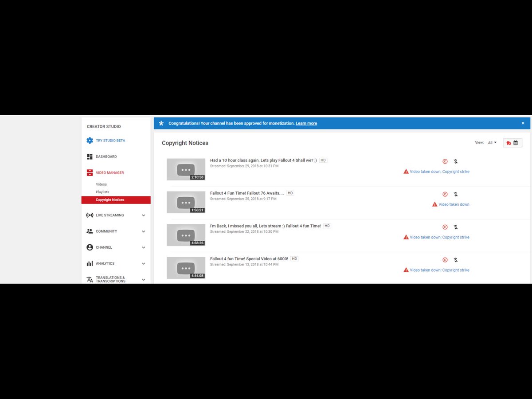Image resolution: width=532 pixels, height=399 pixels.
Task: Click copyright icon for 'Special Video at 6000' row
Action: [x=445, y=260]
